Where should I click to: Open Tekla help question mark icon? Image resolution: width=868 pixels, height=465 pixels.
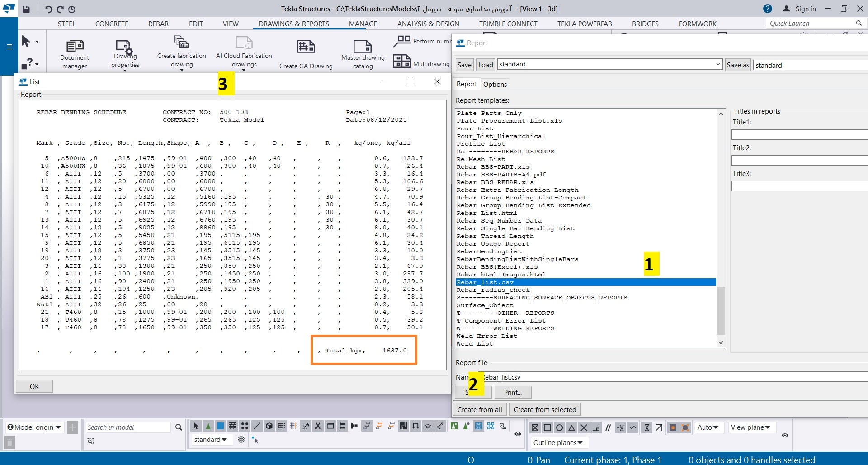click(x=768, y=9)
